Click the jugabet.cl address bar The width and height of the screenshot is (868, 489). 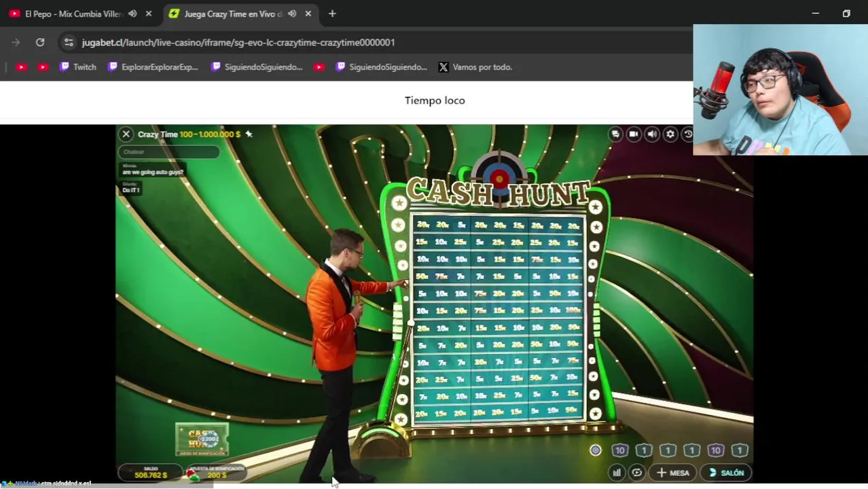click(238, 42)
